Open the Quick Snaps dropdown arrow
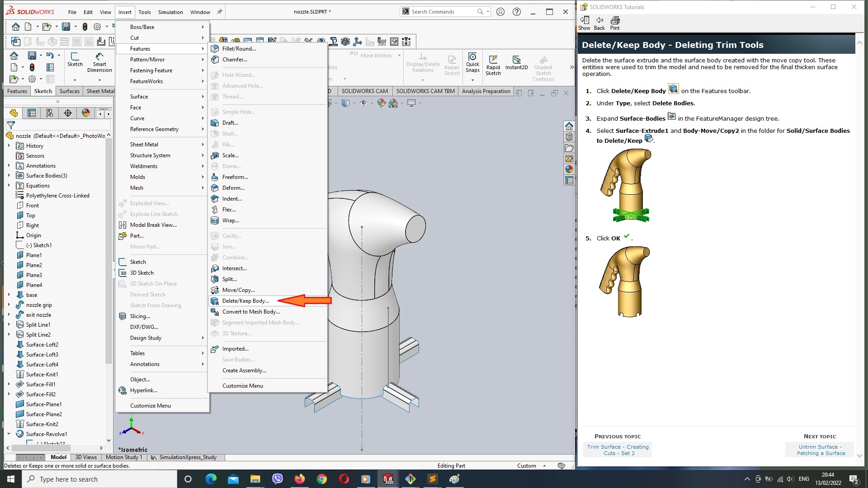Viewport: 868px width, 488px height. pyautogui.click(x=472, y=80)
